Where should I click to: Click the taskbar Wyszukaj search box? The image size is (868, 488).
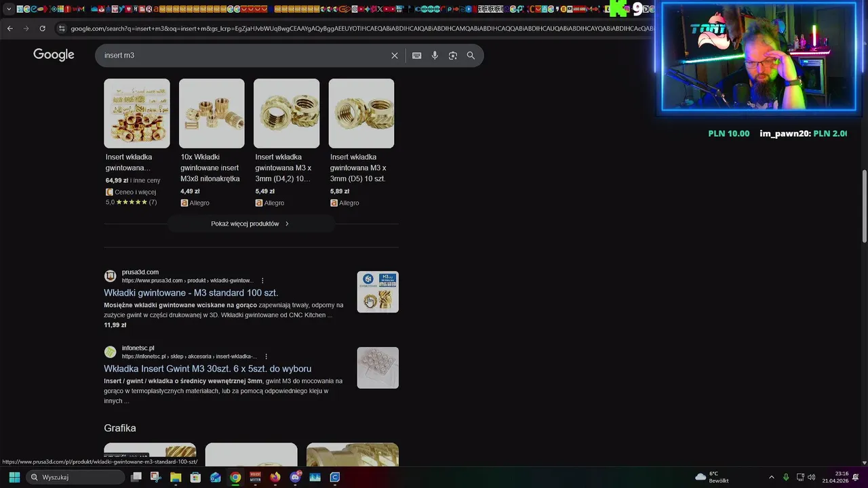76,477
